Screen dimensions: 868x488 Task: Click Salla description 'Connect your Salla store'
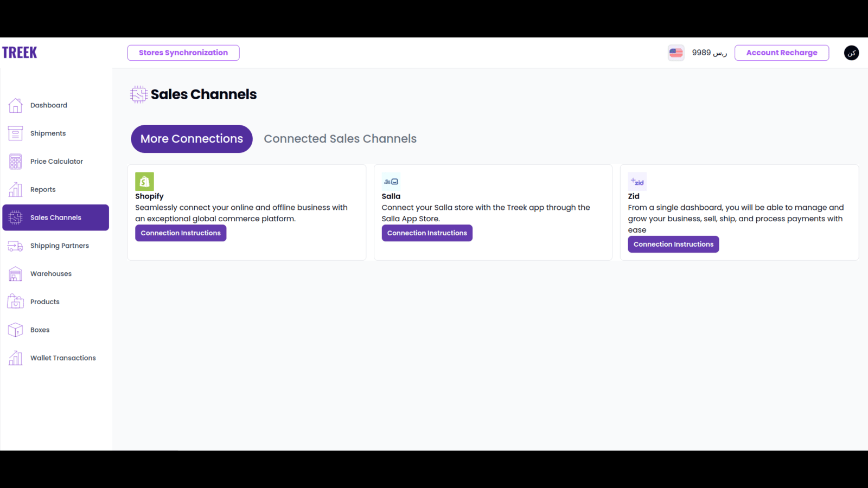[x=486, y=213]
